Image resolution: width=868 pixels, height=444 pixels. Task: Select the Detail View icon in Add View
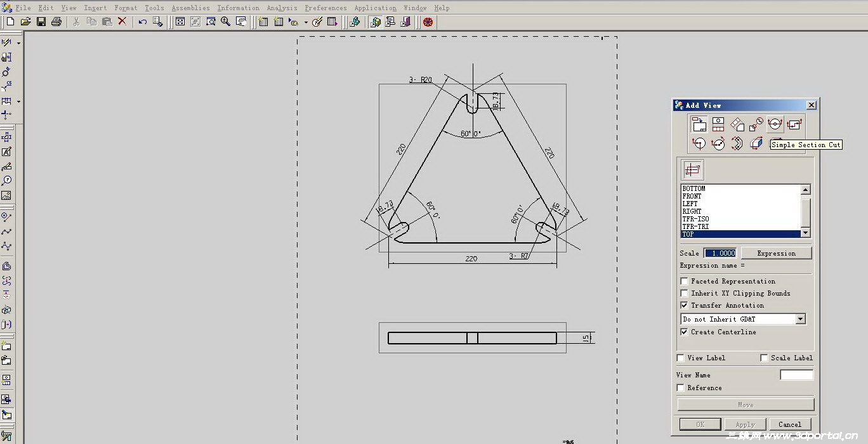point(756,124)
